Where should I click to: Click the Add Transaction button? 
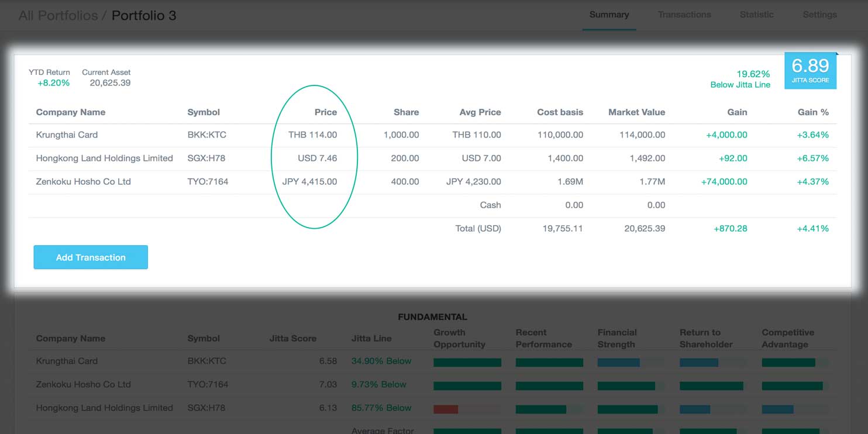coord(91,257)
